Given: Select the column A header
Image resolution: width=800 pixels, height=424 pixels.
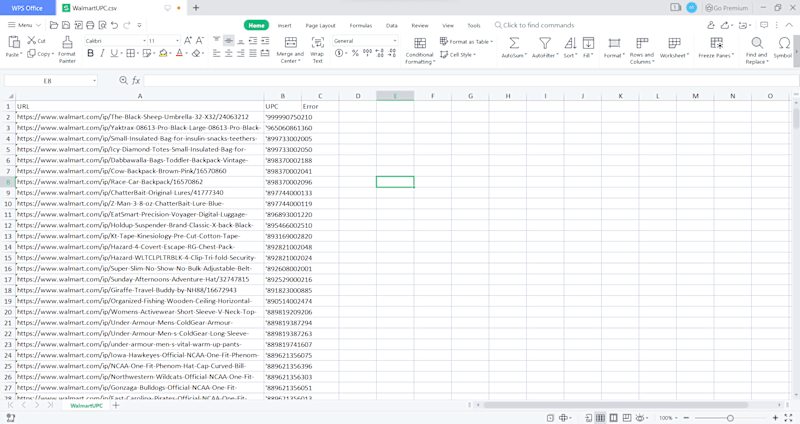Looking at the screenshot, I should click(x=140, y=96).
